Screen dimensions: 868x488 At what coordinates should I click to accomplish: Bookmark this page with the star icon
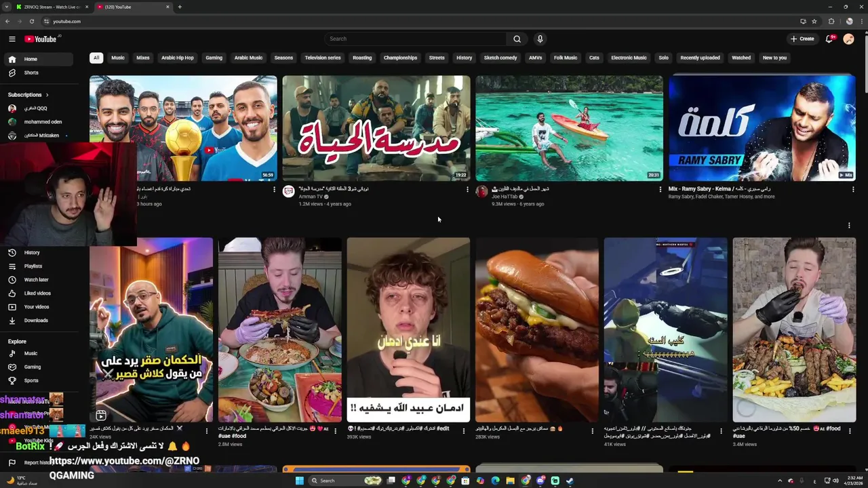[x=814, y=21]
